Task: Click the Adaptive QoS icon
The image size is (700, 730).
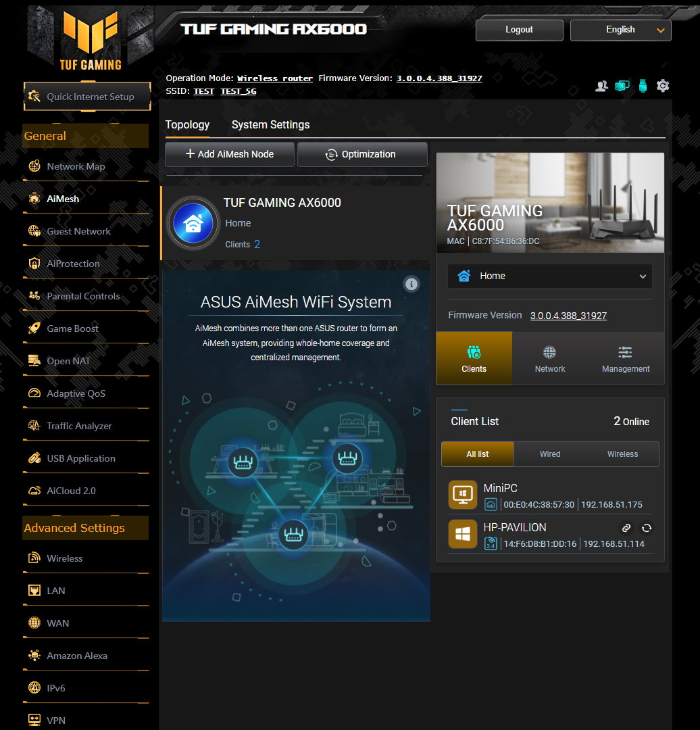Action: [34, 393]
